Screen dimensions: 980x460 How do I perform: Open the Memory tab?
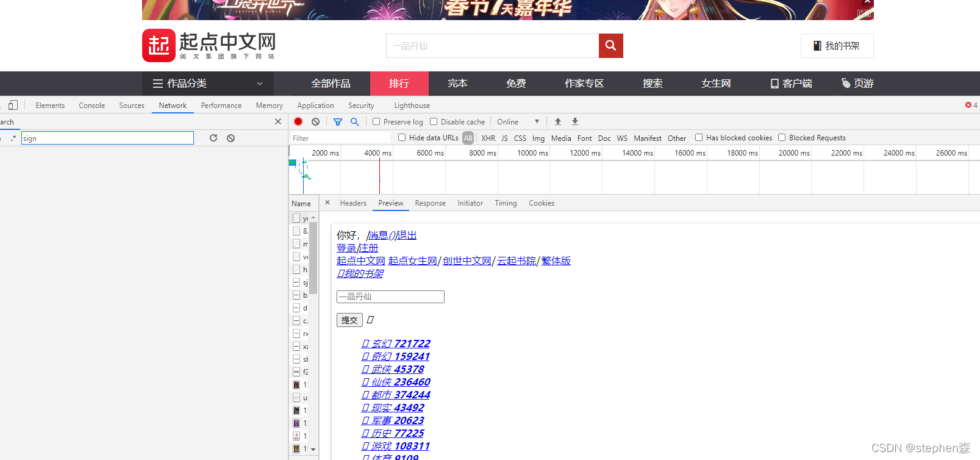click(269, 106)
